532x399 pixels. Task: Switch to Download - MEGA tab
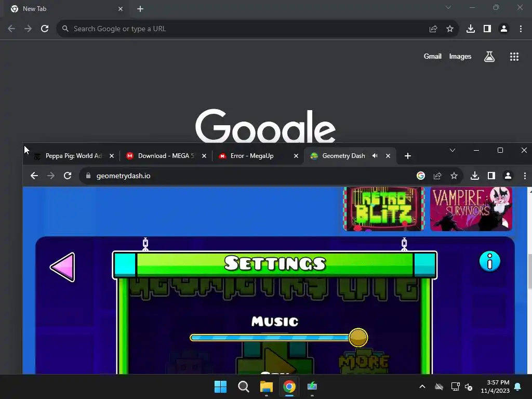tap(166, 156)
